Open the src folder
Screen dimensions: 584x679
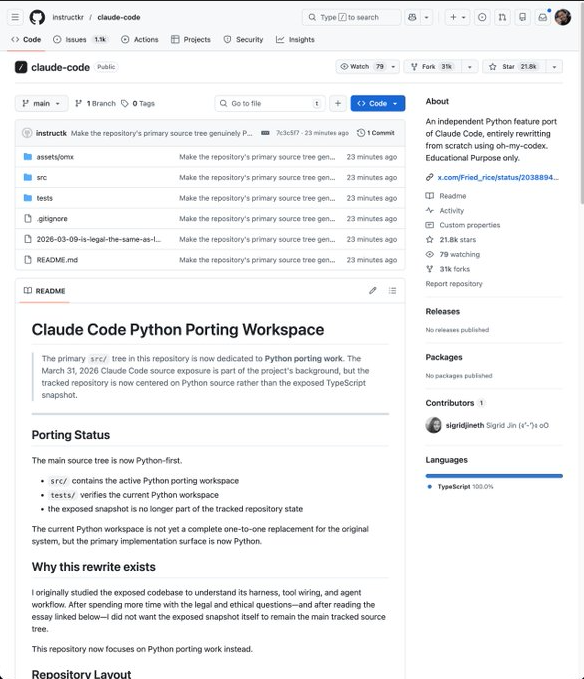coord(42,178)
